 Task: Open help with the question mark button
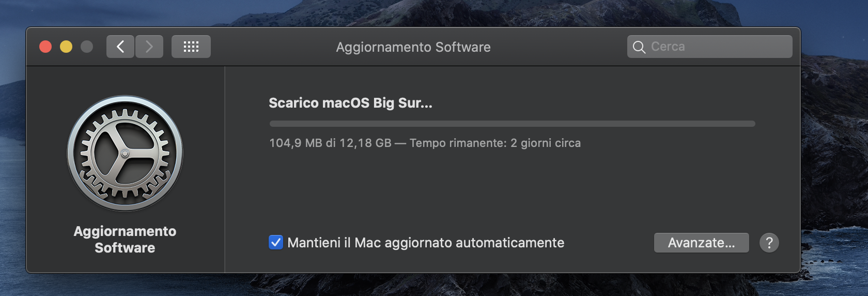769,243
